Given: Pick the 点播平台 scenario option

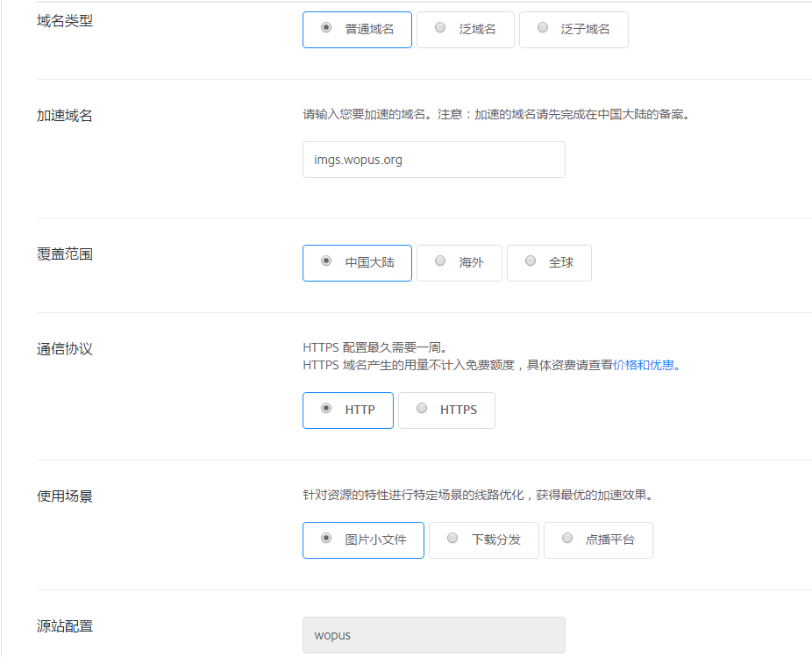Looking at the screenshot, I should coord(598,539).
